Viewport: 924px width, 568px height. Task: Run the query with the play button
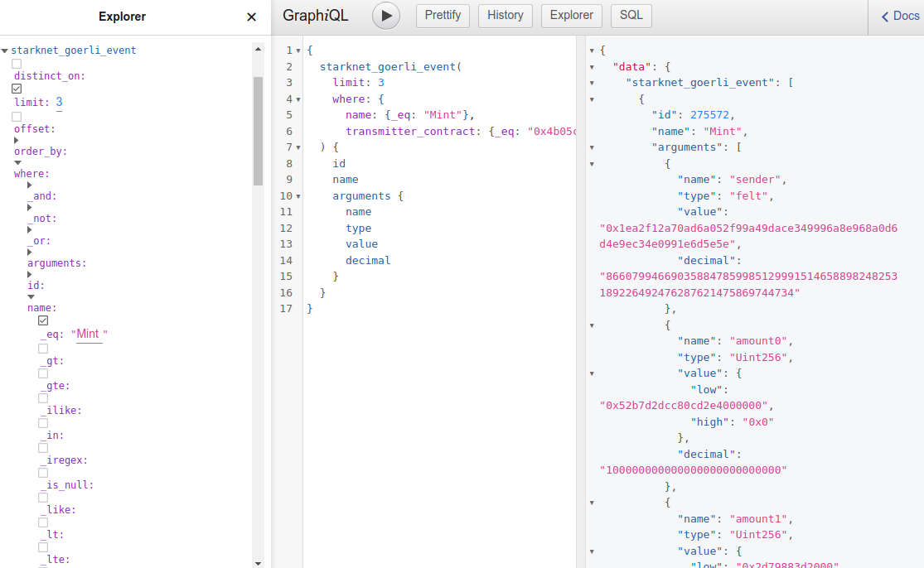pos(386,16)
